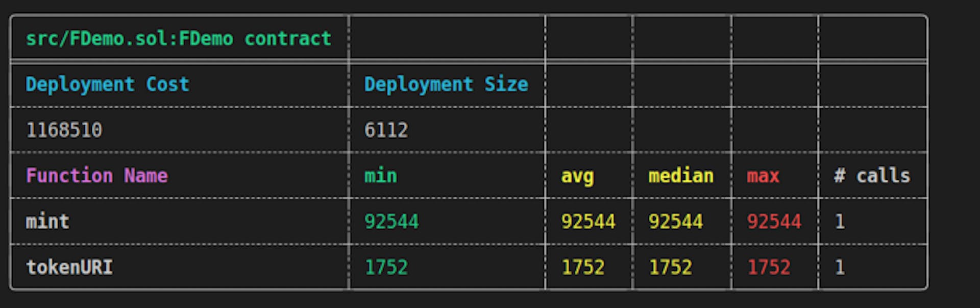
Task: Select the Function Name column header
Action: [x=96, y=176]
